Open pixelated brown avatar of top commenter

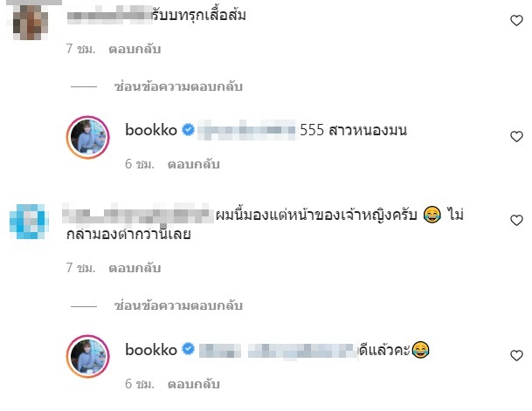[30, 21]
